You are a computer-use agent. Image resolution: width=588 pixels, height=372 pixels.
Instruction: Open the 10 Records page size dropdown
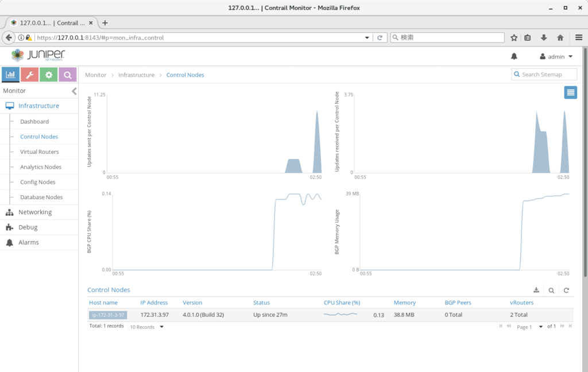click(147, 327)
